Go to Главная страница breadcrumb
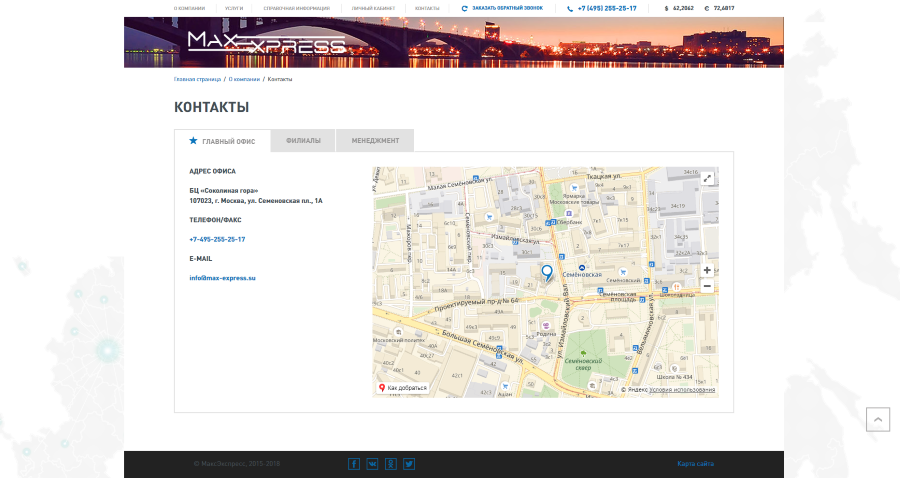Screen dimensions: 900x478 tap(197, 79)
